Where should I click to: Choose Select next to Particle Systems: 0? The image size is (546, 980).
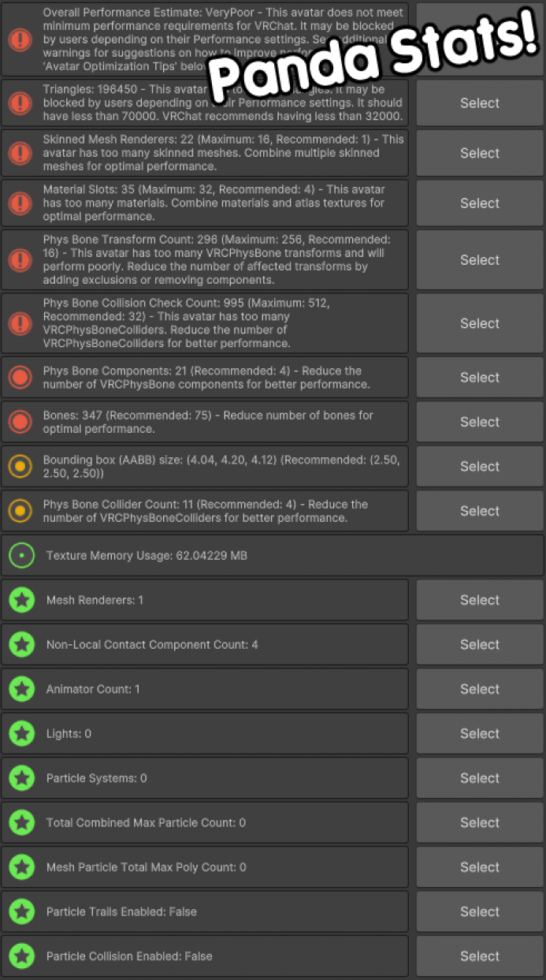pyautogui.click(x=479, y=778)
